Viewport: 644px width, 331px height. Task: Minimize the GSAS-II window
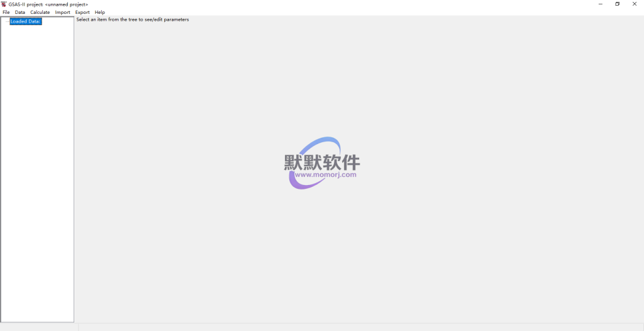point(600,4)
